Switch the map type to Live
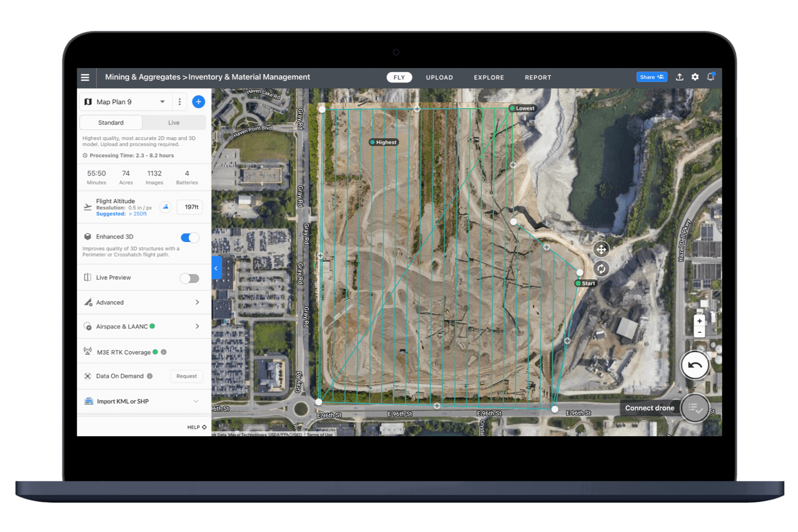 click(x=174, y=122)
